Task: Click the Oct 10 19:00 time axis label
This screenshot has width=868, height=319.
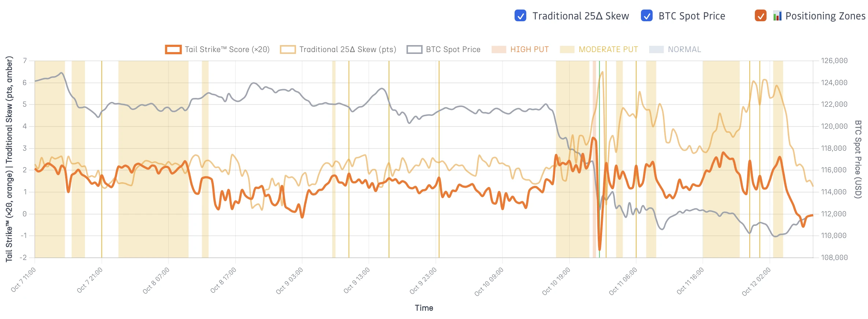Action: coord(556,282)
